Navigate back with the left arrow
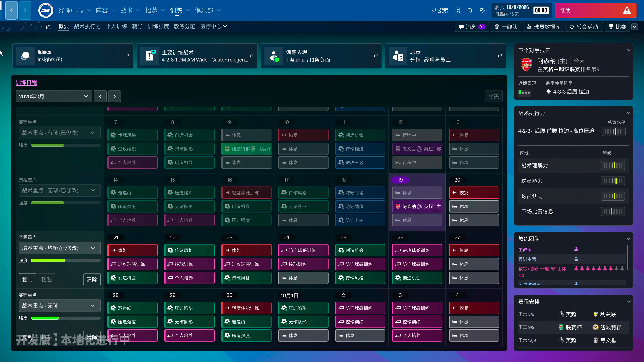 [12, 10]
